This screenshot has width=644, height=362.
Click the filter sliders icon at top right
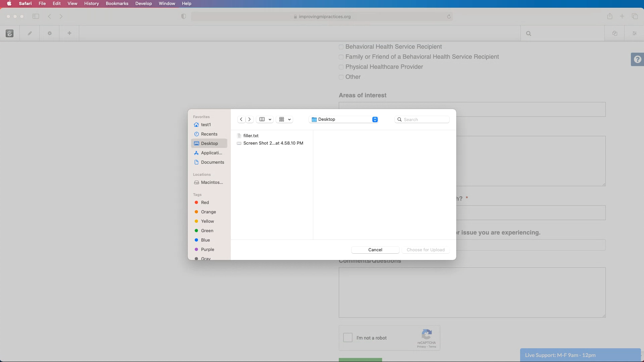[x=635, y=33]
